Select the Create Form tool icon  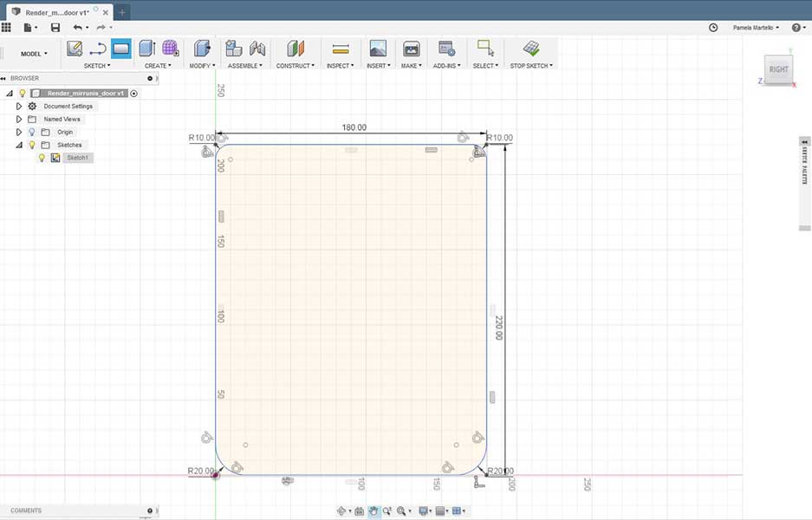coord(170,49)
